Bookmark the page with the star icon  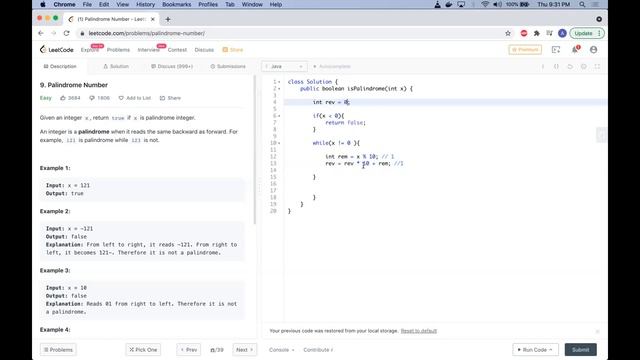click(x=508, y=33)
